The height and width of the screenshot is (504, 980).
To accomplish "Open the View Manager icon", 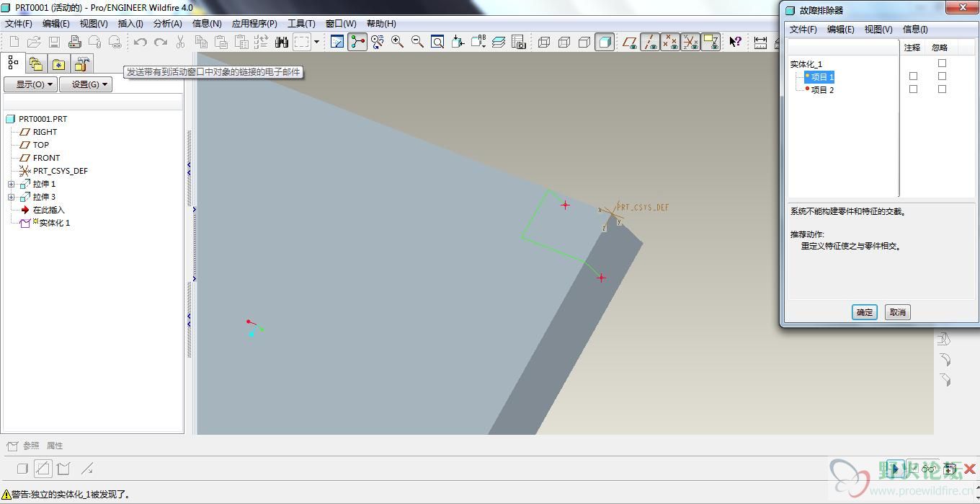I will pyautogui.click(x=519, y=42).
